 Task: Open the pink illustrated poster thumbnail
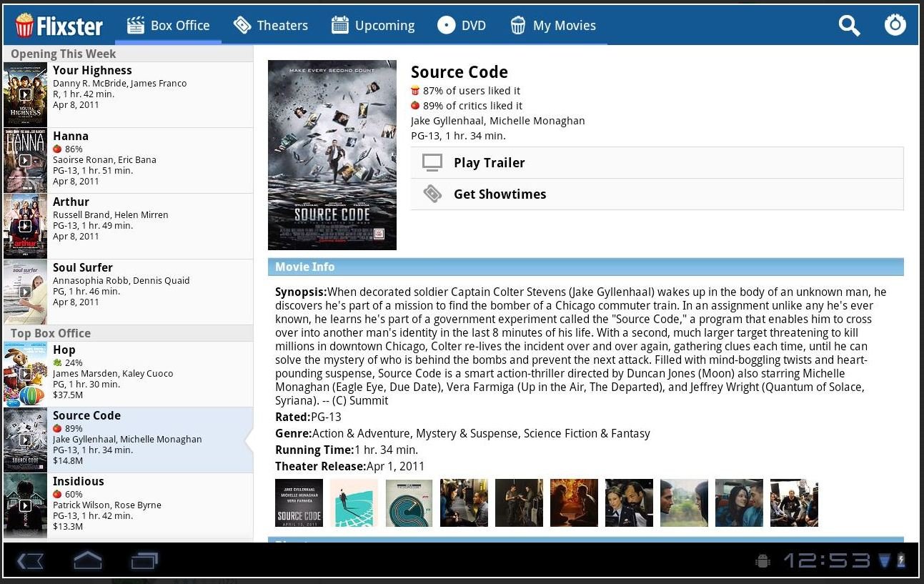pyautogui.click(x=354, y=503)
